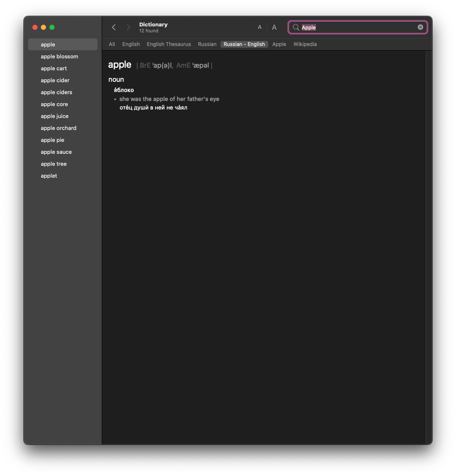Clear the search field with X
Image resolution: width=456 pixels, height=476 pixels.
click(x=420, y=27)
